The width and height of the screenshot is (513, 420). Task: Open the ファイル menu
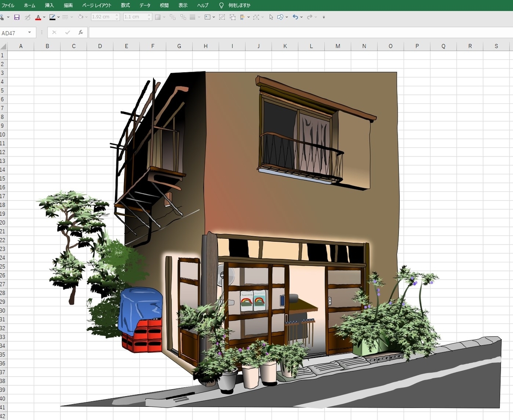[x=8, y=6]
